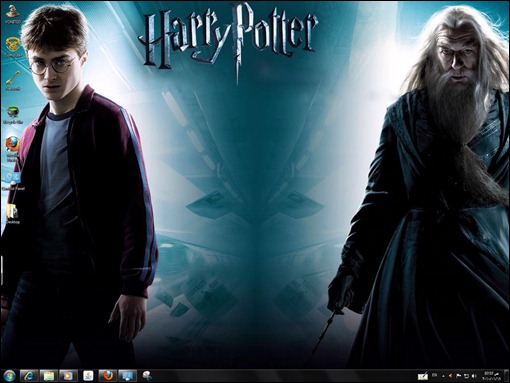510x383 pixels.
Task: Open the monitor icon in the taskbar
Action: [x=127, y=376]
